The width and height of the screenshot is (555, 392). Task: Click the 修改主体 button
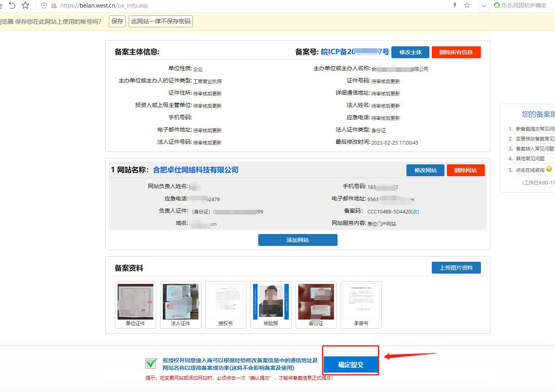click(410, 52)
